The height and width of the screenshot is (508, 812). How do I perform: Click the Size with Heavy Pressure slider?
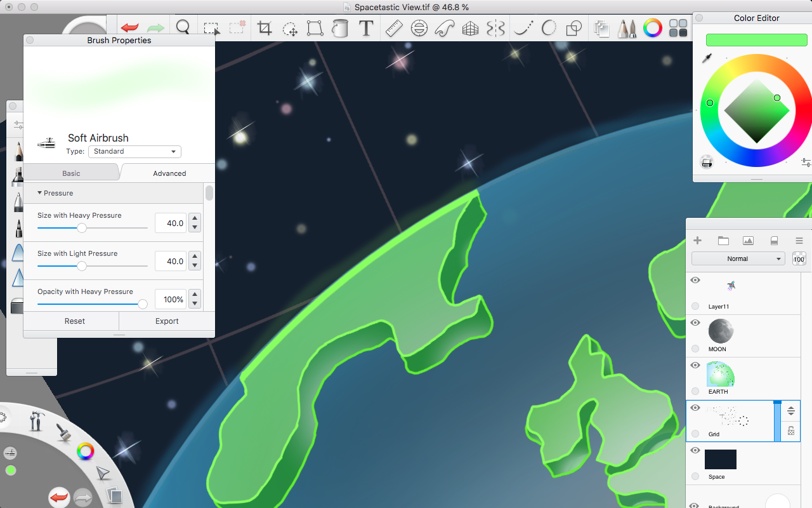point(93,228)
